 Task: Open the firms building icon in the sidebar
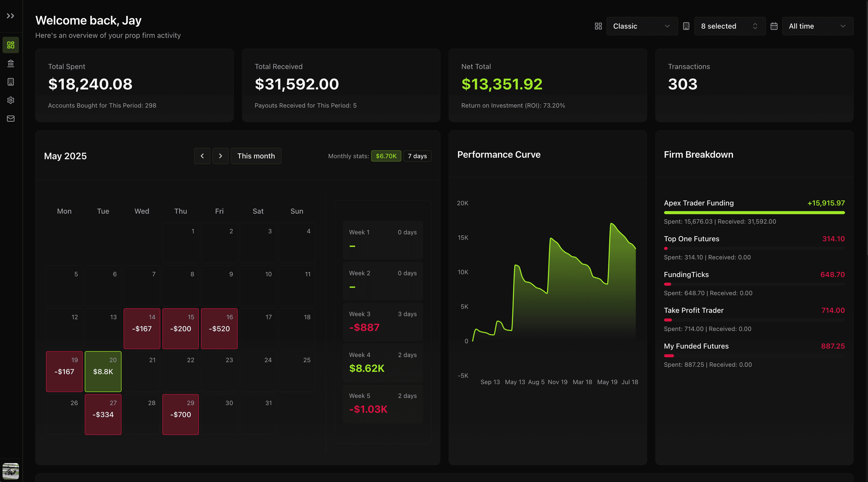(10, 82)
